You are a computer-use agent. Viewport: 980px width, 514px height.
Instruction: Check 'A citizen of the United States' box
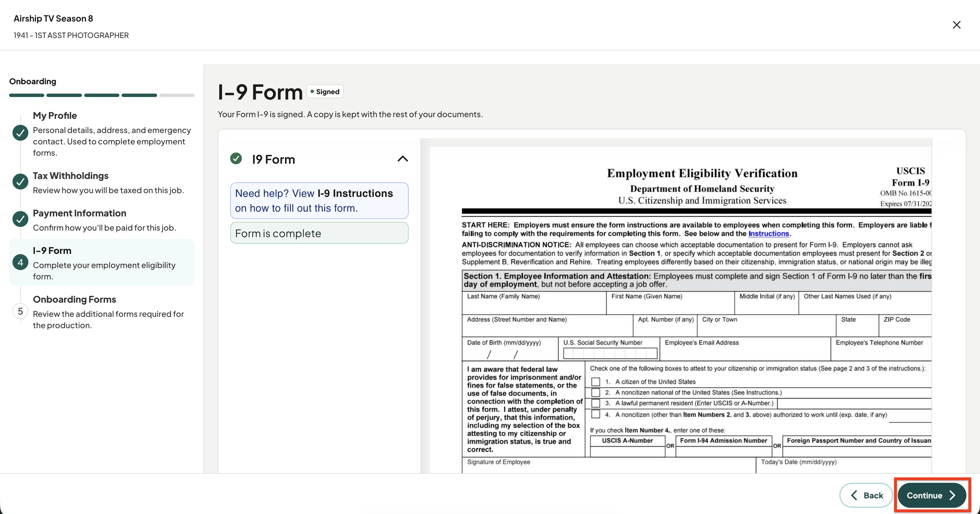click(x=596, y=382)
